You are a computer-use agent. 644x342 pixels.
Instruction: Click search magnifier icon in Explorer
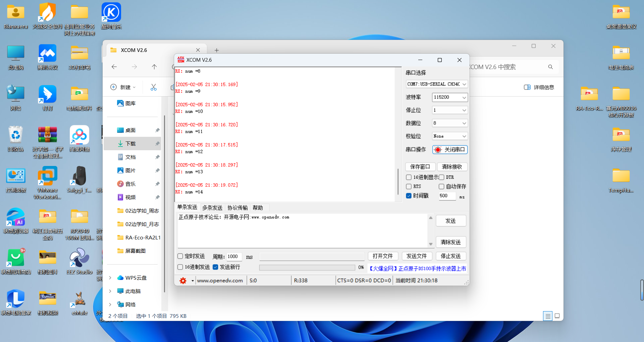(x=550, y=67)
